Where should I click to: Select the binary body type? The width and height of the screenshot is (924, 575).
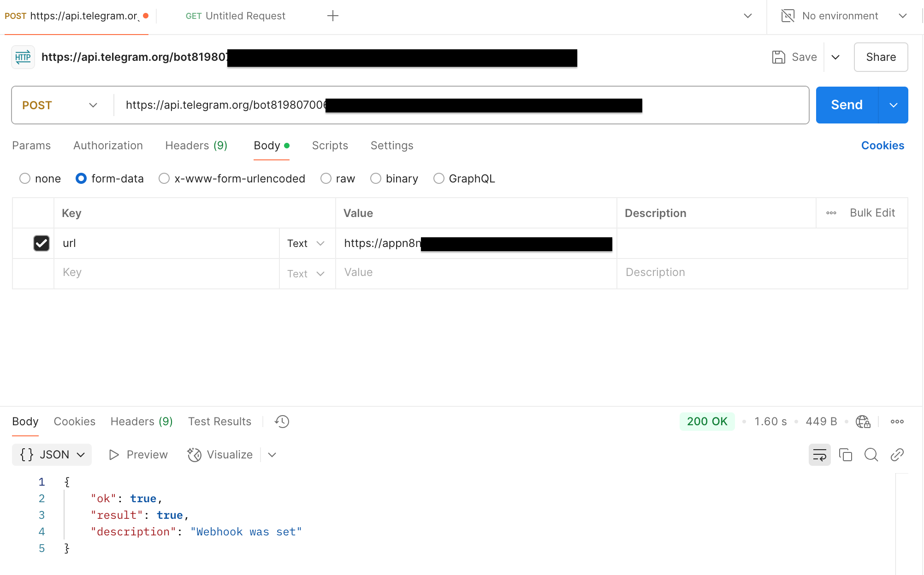tap(376, 178)
